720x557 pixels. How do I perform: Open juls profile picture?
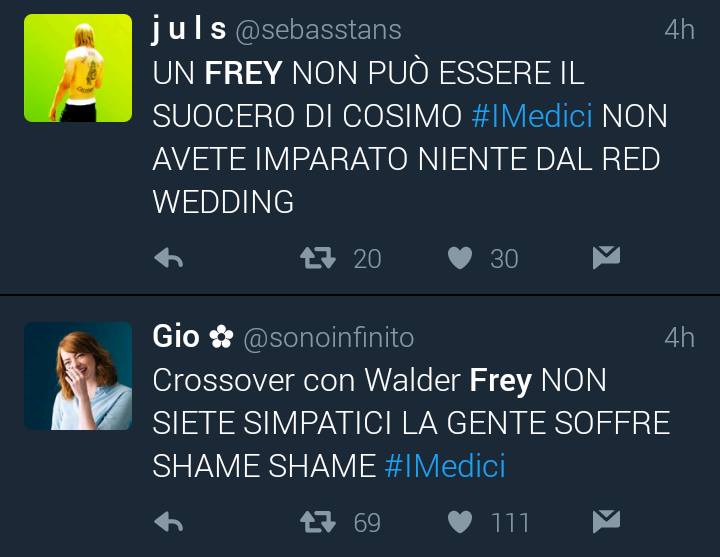pyautogui.click(x=78, y=68)
